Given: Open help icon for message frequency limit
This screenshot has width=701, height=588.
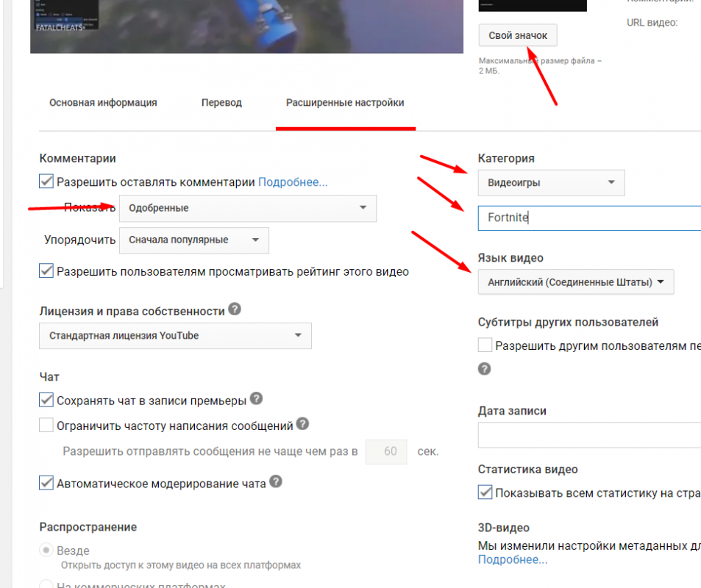Looking at the screenshot, I should [x=302, y=423].
